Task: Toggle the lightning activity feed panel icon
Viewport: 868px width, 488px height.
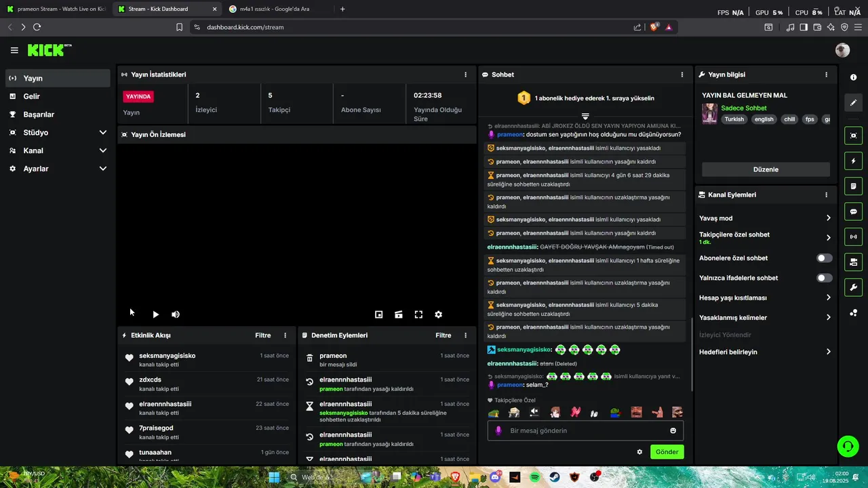Action: pyautogui.click(x=853, y=161)
